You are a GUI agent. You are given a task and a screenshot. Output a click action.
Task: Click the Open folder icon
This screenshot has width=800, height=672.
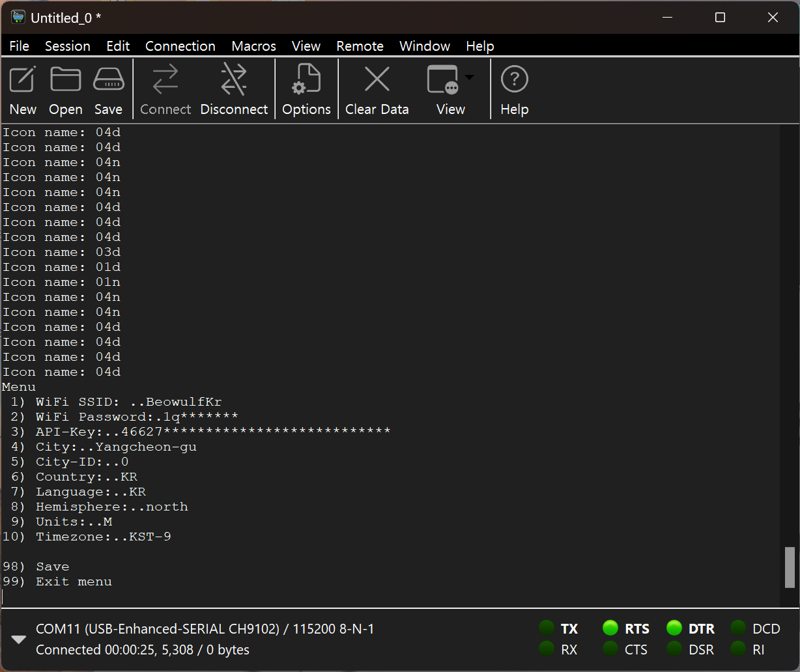tap(66, 79)
